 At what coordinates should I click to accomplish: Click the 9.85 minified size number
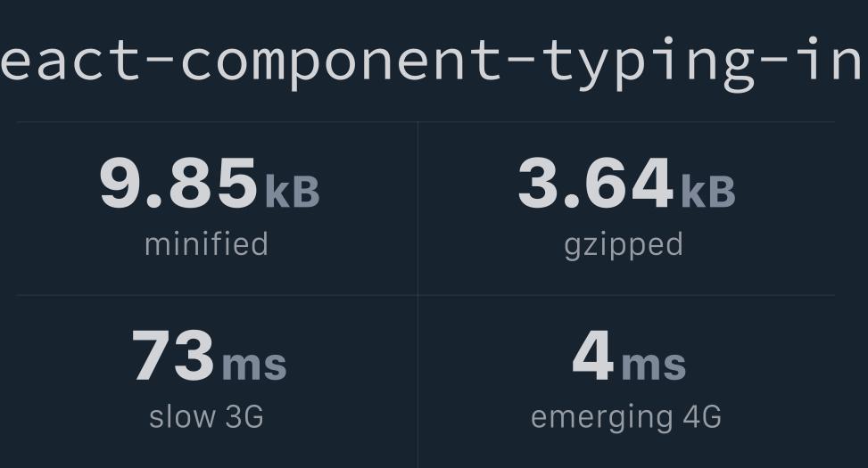pyautogui.click(x=178, y=183)
